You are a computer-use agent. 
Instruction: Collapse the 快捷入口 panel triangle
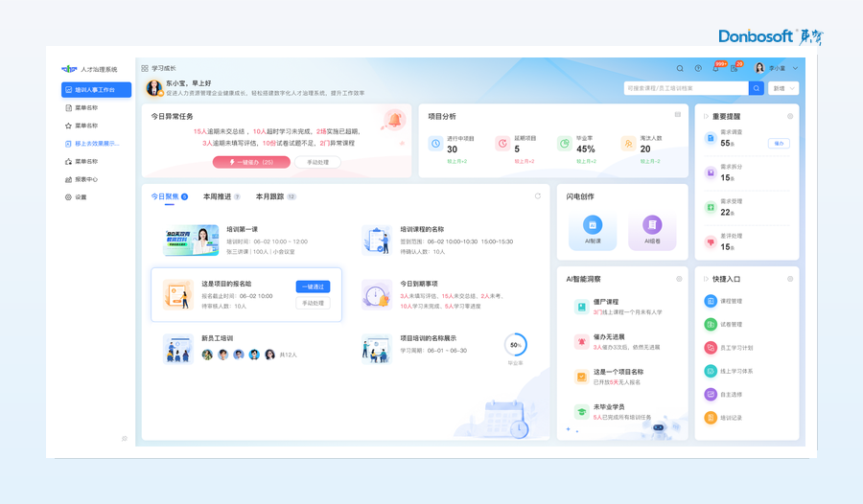tap(706, 279)
